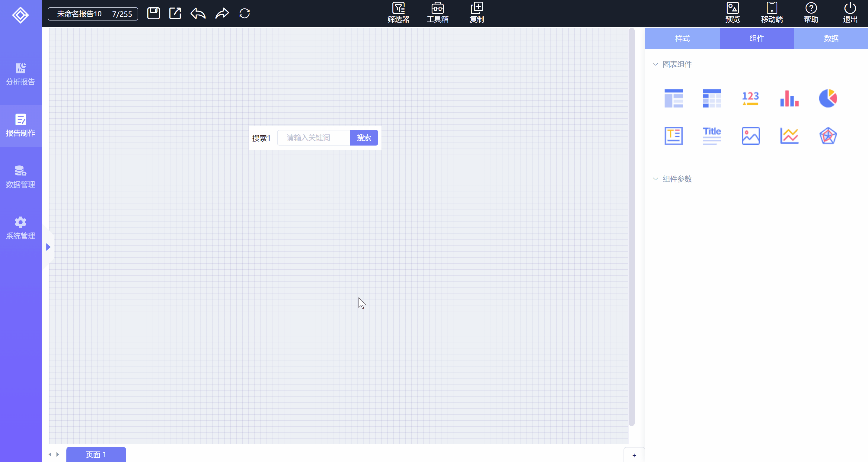
Task: Open the 工具箱 toolbox
Action: (437, 13)
